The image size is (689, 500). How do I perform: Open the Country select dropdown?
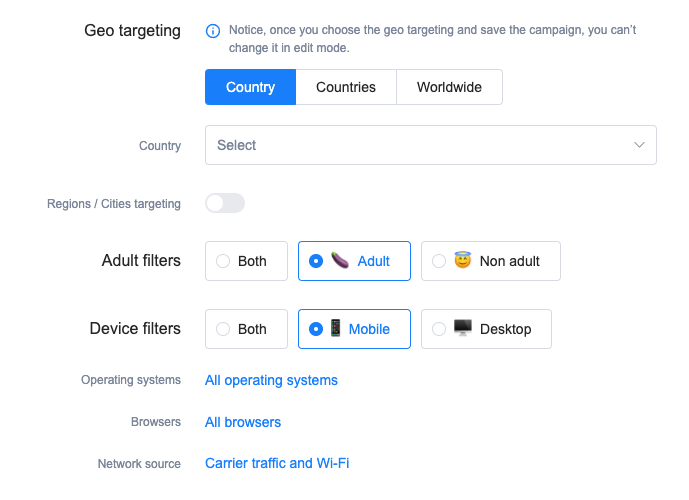click(420, 145)
